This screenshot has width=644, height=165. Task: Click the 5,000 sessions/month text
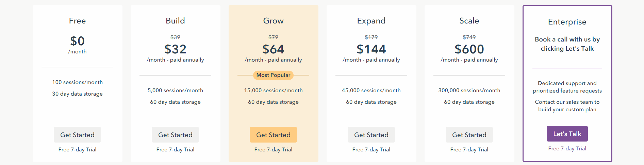175,90
